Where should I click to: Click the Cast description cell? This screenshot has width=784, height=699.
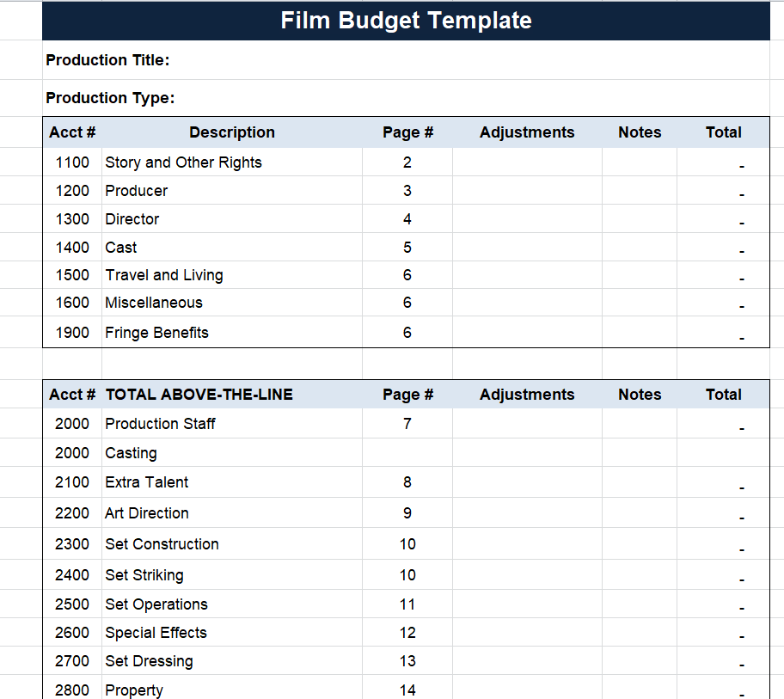(121, 248)
